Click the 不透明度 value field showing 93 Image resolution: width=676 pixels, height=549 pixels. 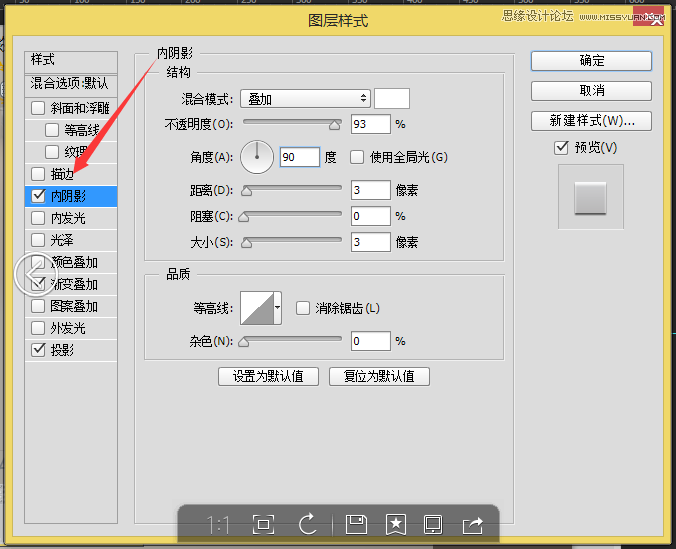[x=371, y=124]
